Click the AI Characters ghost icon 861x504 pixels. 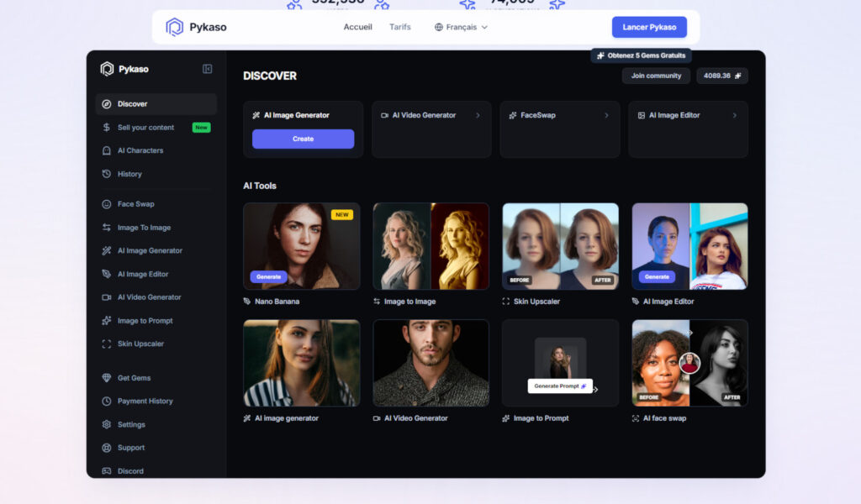pyautogui.click(x=107, y=151)
